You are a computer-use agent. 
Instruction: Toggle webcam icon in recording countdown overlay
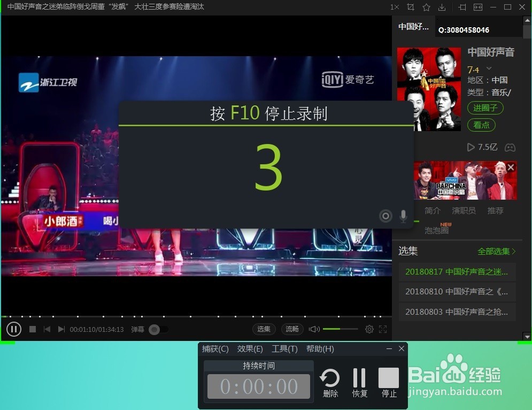click(x=386, y=216)
